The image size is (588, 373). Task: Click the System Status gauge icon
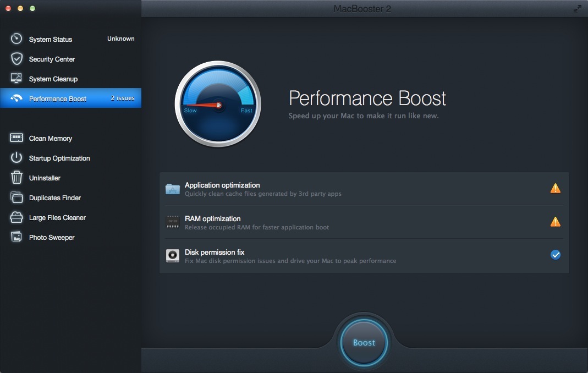[17, 39]
